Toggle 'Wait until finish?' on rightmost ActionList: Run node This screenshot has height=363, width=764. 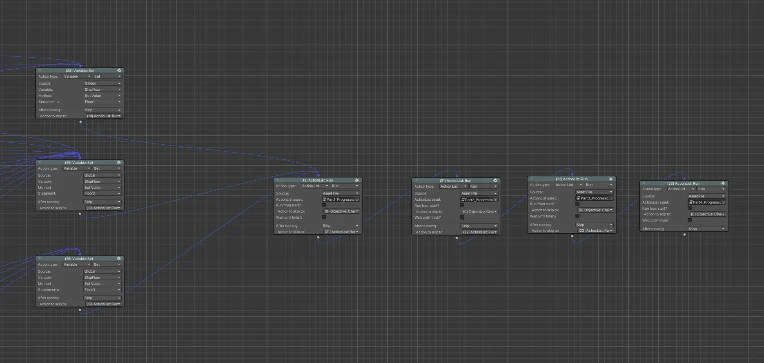[690, 220]
